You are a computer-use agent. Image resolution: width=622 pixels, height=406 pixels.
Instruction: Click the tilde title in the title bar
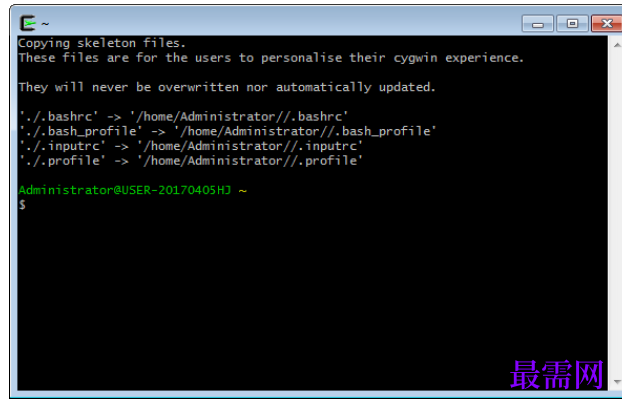[x=45, y=24]
